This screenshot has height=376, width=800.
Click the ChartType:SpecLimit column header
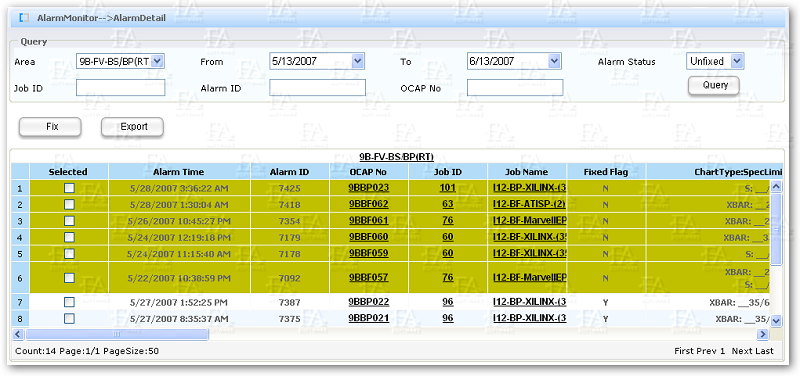click(714, 172)
